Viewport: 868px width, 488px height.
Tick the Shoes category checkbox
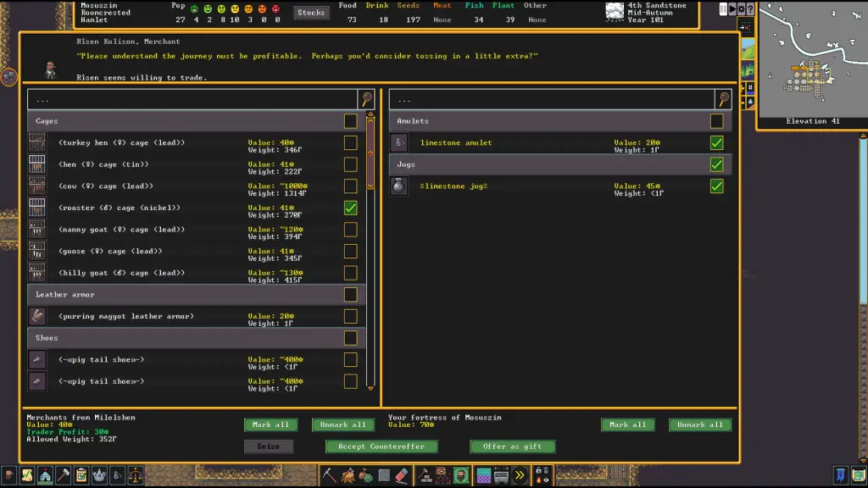(350, 338)
